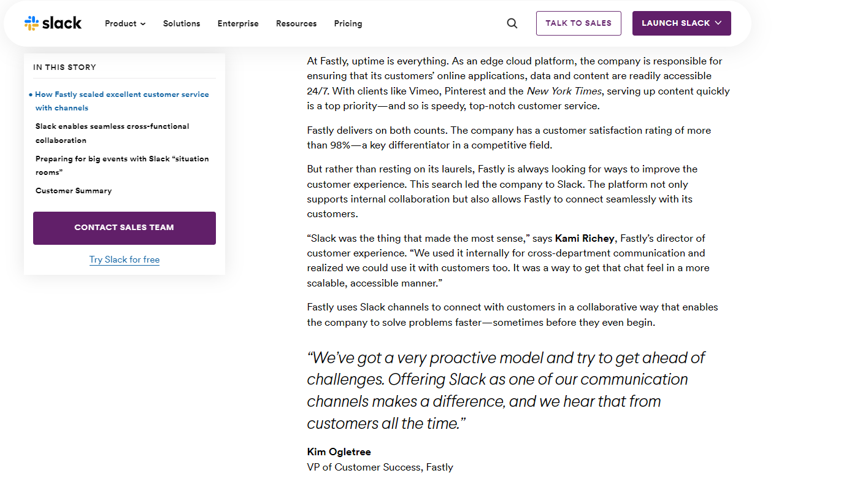Click the New York Times italic text
Image resolution: width=868 pixels, height=481 pixels.
click(x=564, y=91)
